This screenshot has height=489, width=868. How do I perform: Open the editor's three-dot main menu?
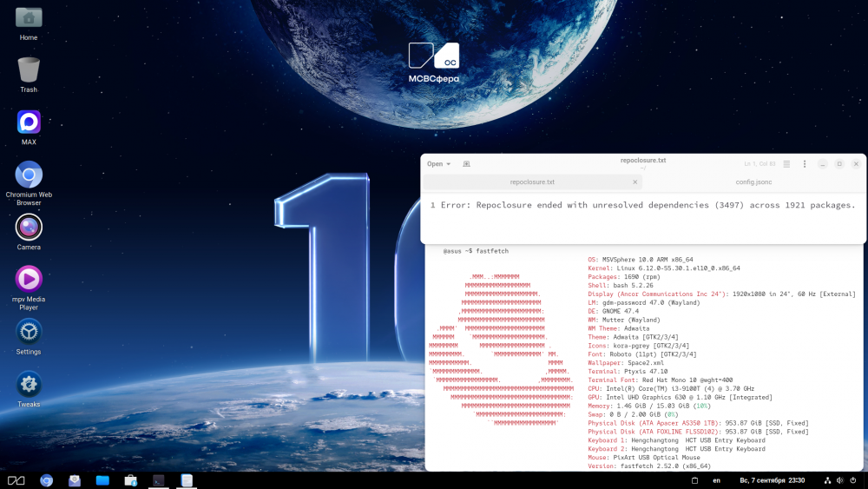[x=805, y=163]
